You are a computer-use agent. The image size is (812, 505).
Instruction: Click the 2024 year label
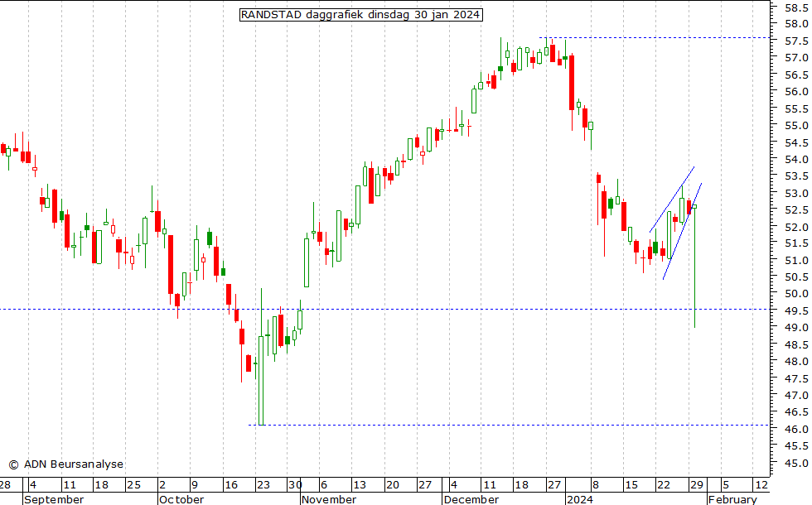tap(579, 499)
